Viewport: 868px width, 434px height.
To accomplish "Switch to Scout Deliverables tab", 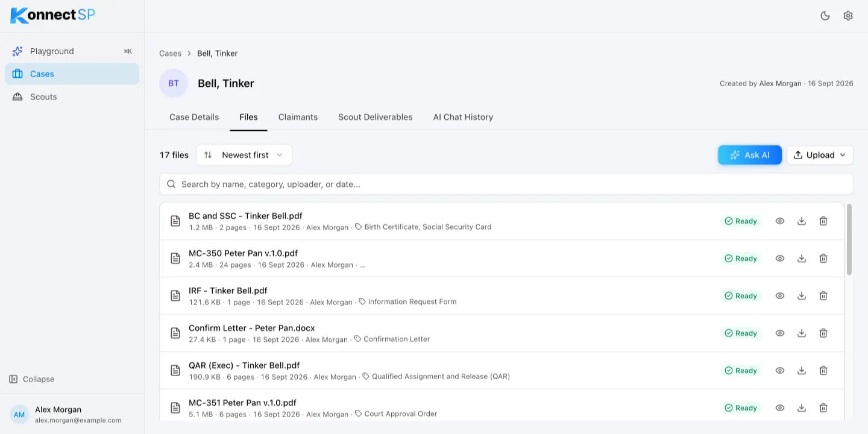I will 376,117.
